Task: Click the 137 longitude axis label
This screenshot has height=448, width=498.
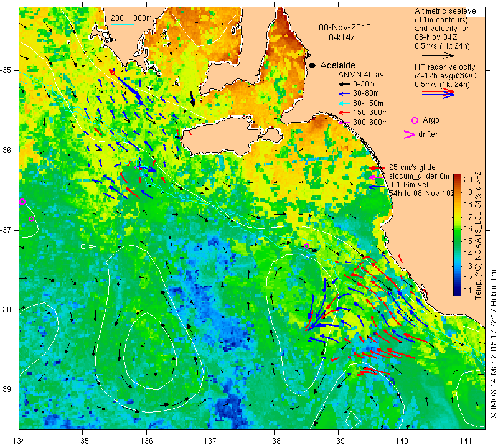Action: [x=210, y=441]
